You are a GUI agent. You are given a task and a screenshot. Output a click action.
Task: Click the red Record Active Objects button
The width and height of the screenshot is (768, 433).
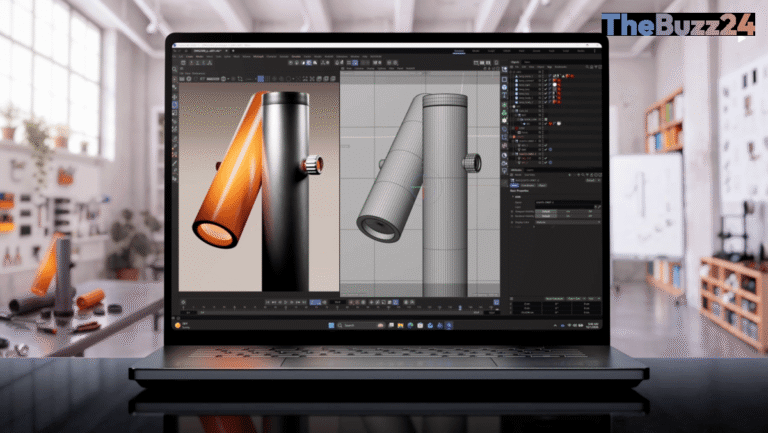(351, 302)
